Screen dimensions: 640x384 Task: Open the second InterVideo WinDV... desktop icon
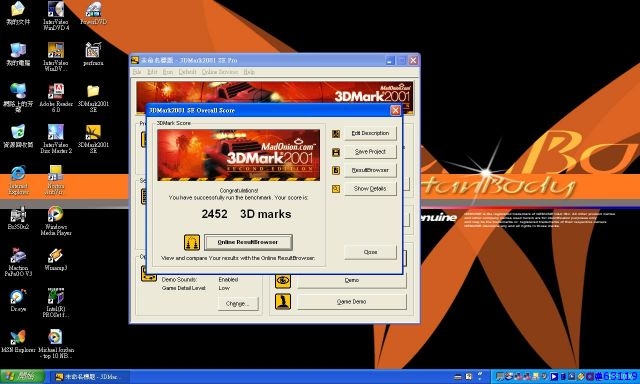pyautogui.click(x=56, y=57)
